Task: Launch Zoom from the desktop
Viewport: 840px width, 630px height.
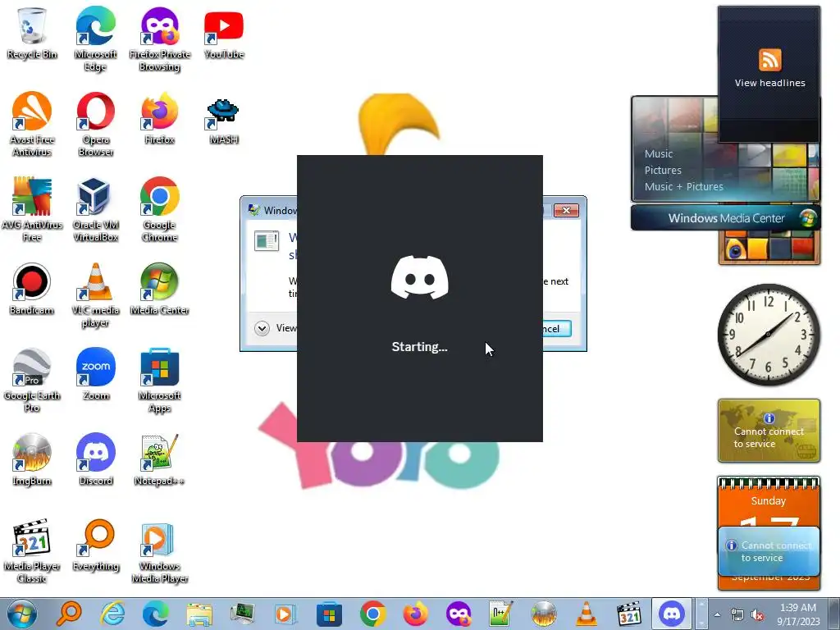Action: coord(95,374)
